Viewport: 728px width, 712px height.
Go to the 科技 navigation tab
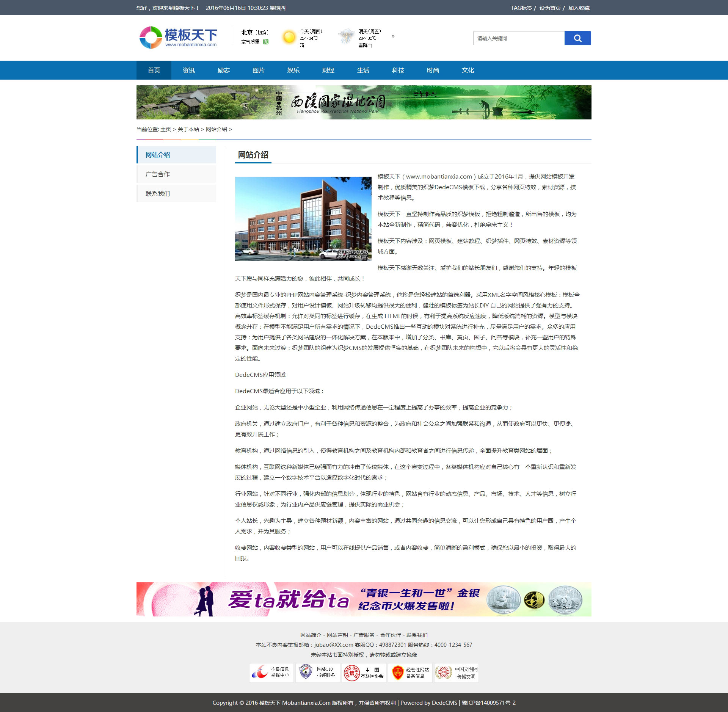398,70
